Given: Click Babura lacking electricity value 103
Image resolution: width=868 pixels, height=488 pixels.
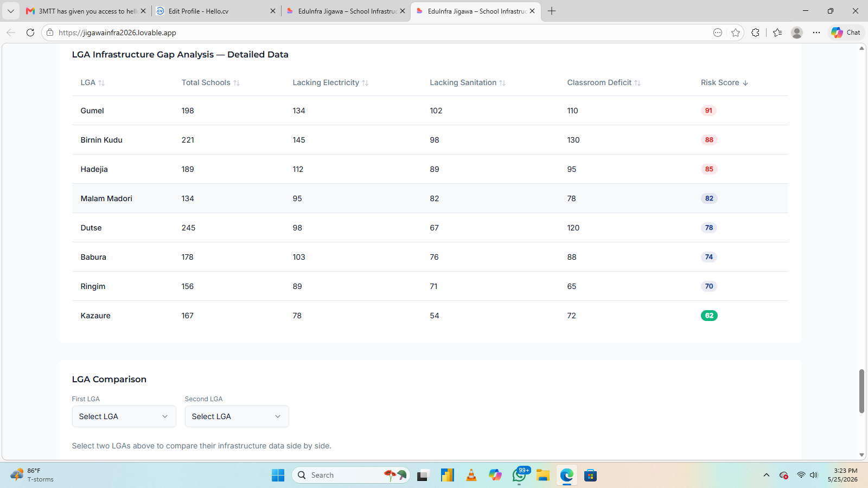Looking at the screenshot, I should click(299, 257).
